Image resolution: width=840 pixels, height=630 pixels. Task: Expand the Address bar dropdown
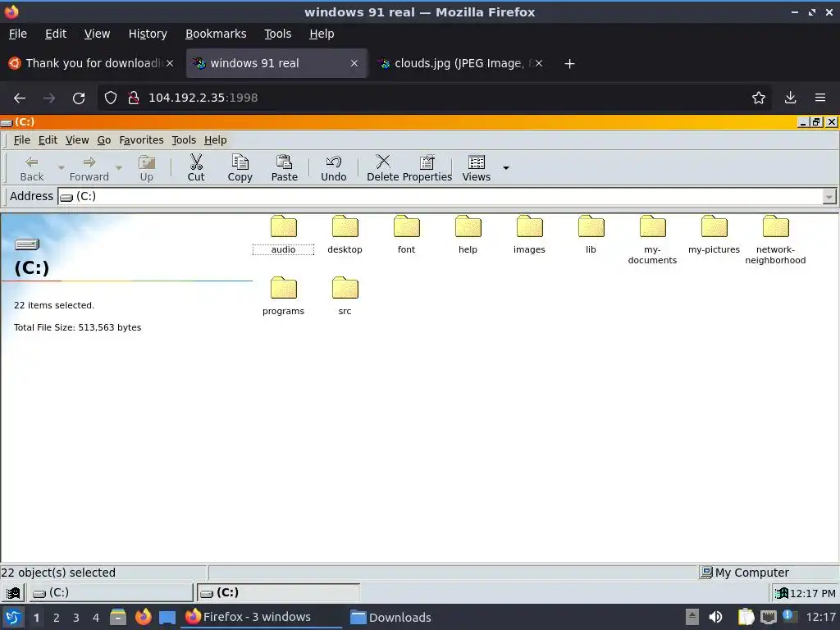829,197
